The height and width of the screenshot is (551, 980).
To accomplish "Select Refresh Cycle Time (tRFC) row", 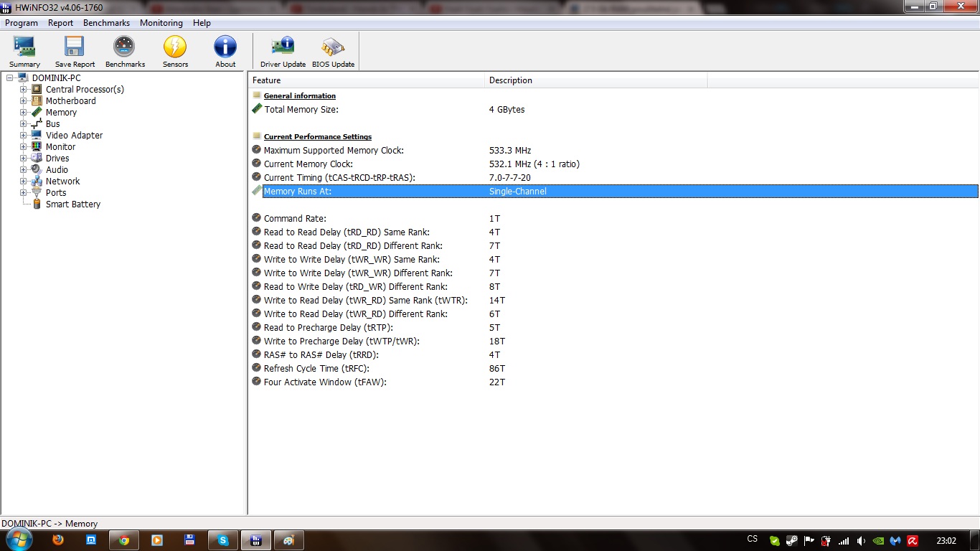I will (x=614, y=369).
